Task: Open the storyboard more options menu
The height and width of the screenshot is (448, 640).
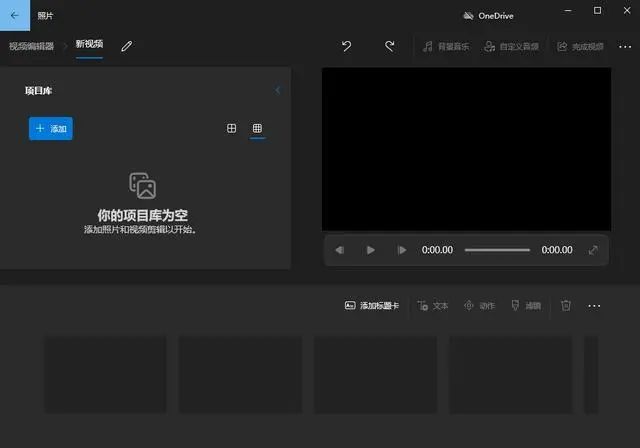Action: (594, 306)
